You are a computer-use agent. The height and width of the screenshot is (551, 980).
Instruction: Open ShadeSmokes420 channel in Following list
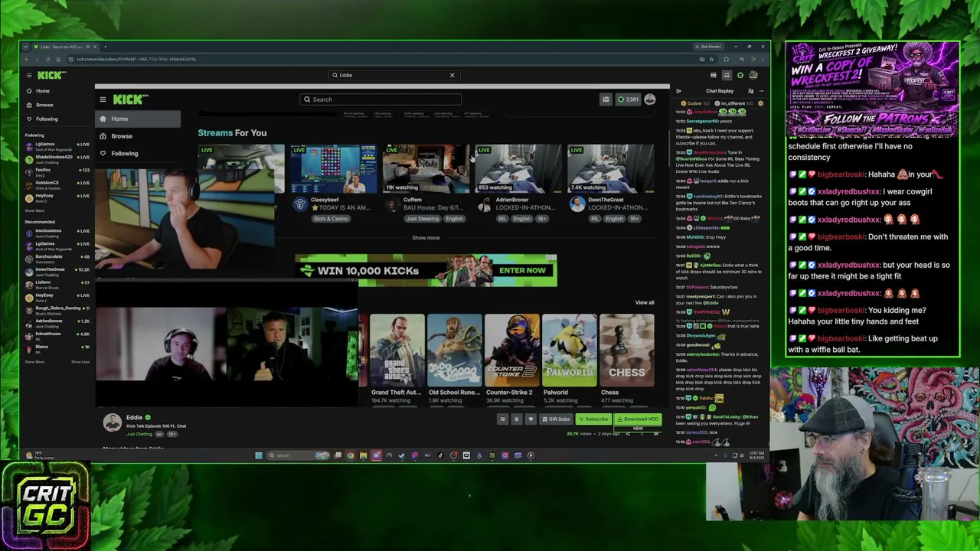click(x=58, y=158)
